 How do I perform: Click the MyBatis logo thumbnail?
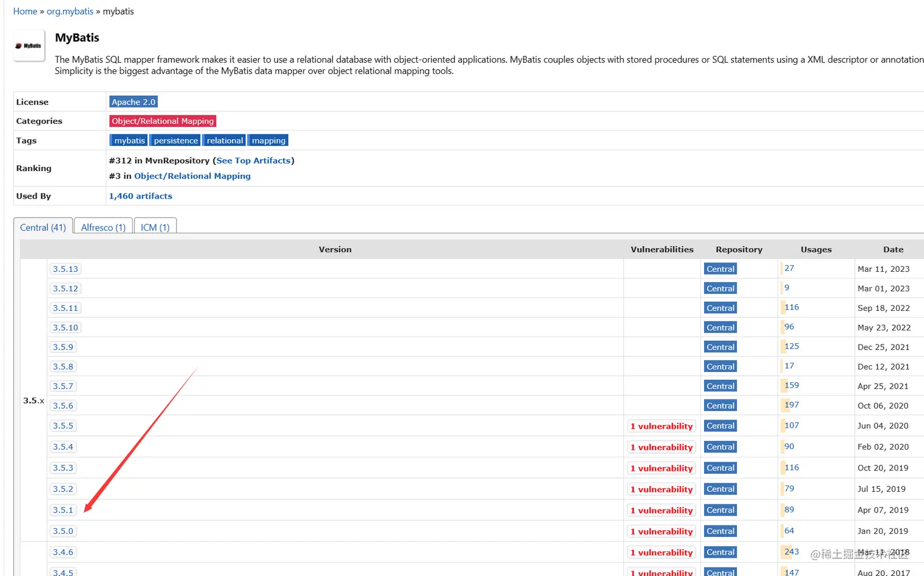(x=29, y=46)
